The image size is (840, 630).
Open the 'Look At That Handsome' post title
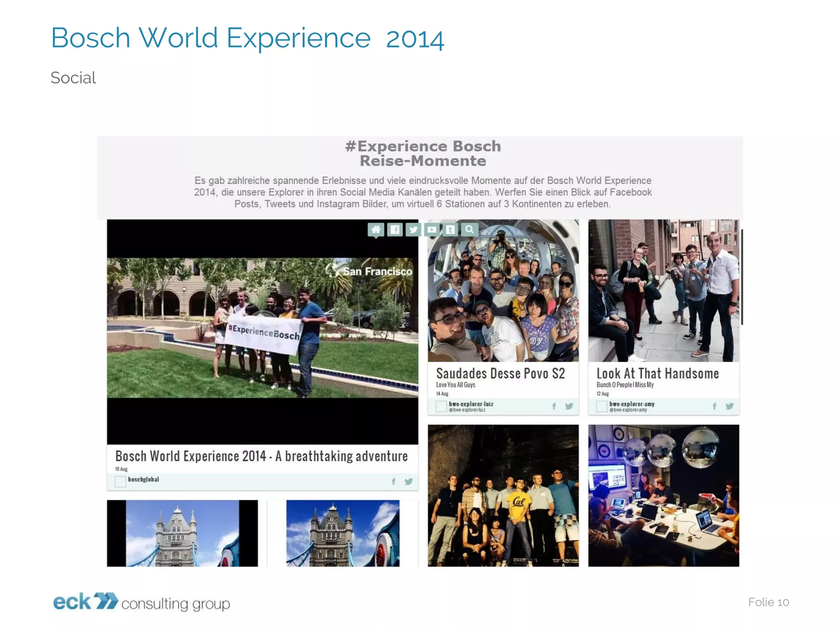[x=658, y=373]
